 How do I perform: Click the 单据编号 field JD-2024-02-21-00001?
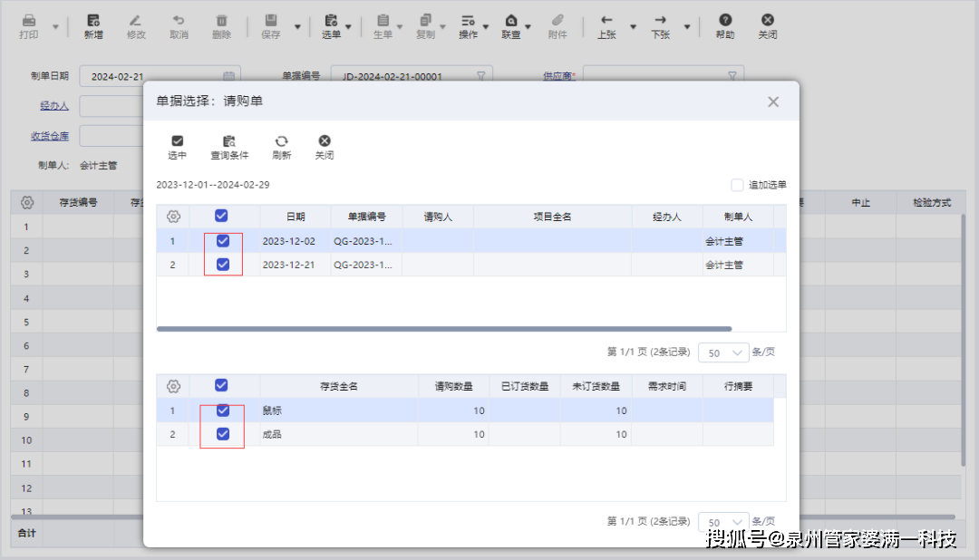pyautogui.click(x=412, y=76)
